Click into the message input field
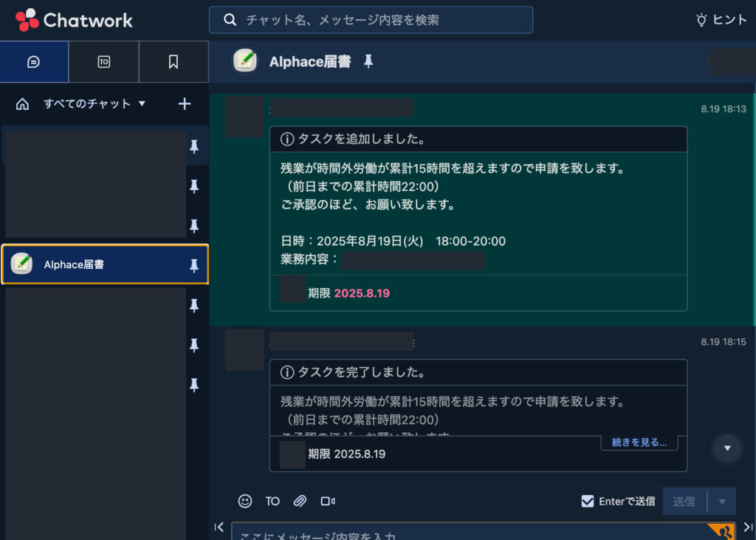The image size is (756, 540). coord(484,531)
